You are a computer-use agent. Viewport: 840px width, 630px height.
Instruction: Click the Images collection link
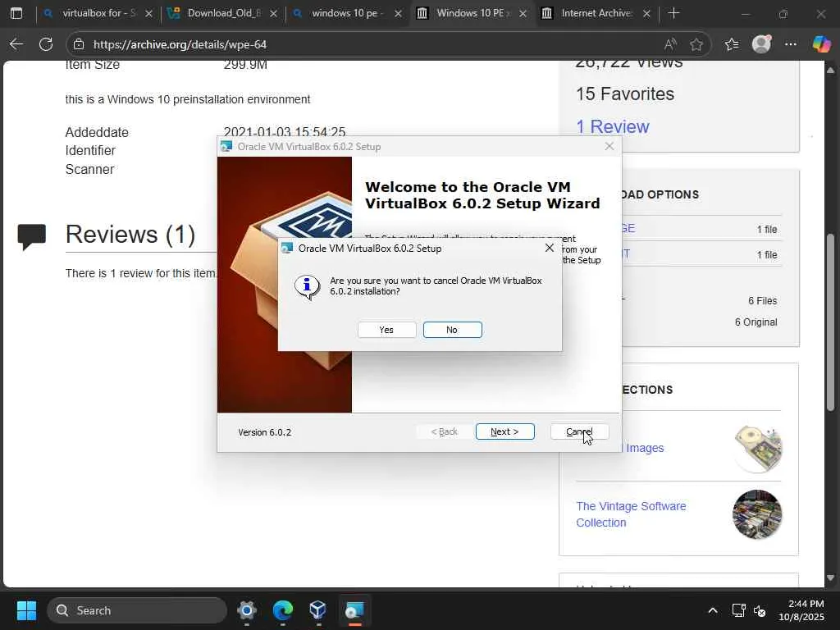pos(645,448)
